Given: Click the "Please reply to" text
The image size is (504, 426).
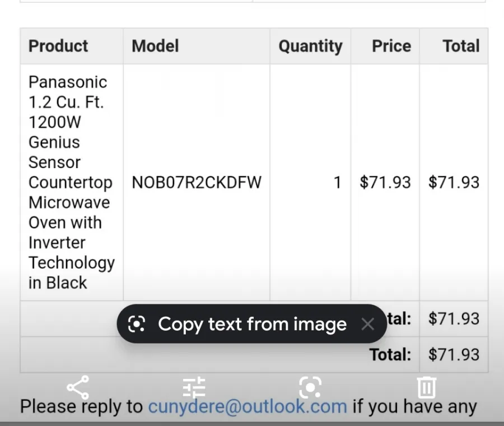Looking at the screenshot, I should point(81,406).
